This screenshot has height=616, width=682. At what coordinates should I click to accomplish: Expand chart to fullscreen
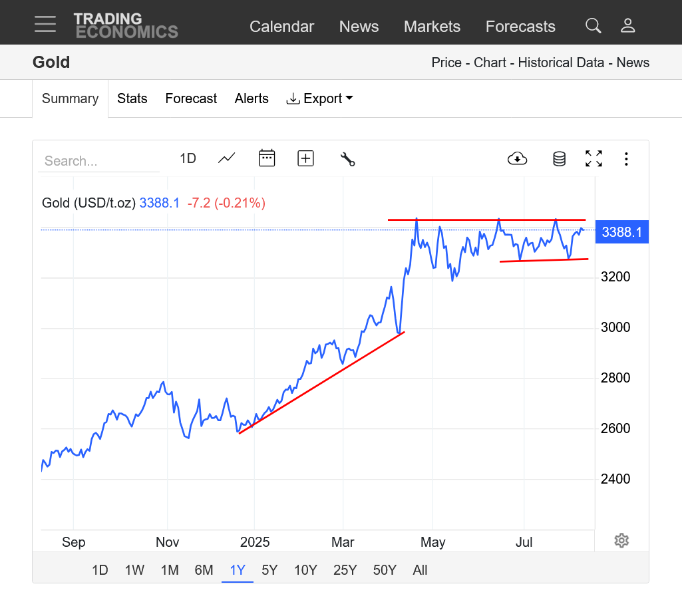tap(594, 159)
